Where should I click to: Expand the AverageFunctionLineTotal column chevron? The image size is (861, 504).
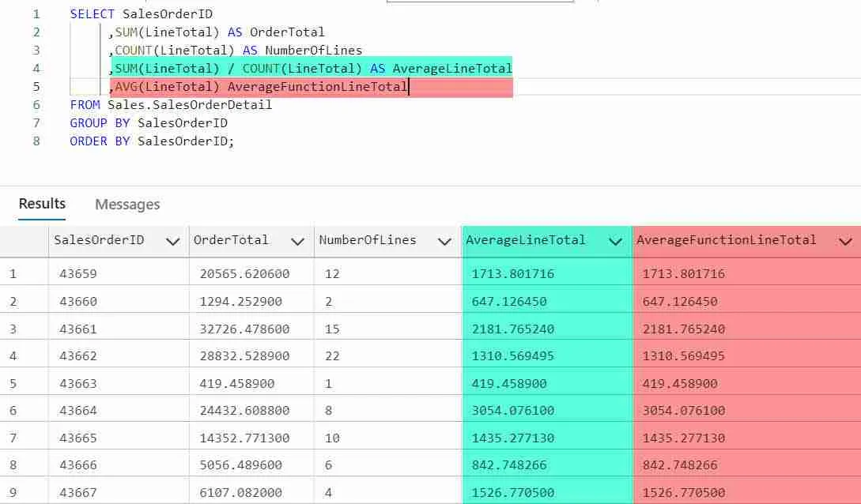click(x=846, y=241)
